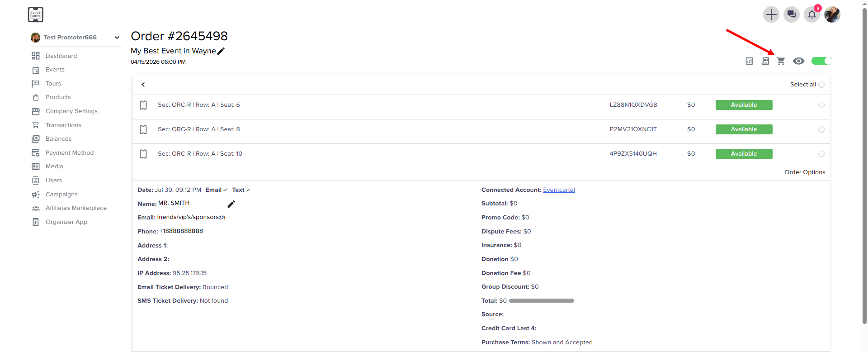Open Company Settings in the sidebar
This screenshot has height=352, width=868.
pyautogui.click(x=71, y=111)
